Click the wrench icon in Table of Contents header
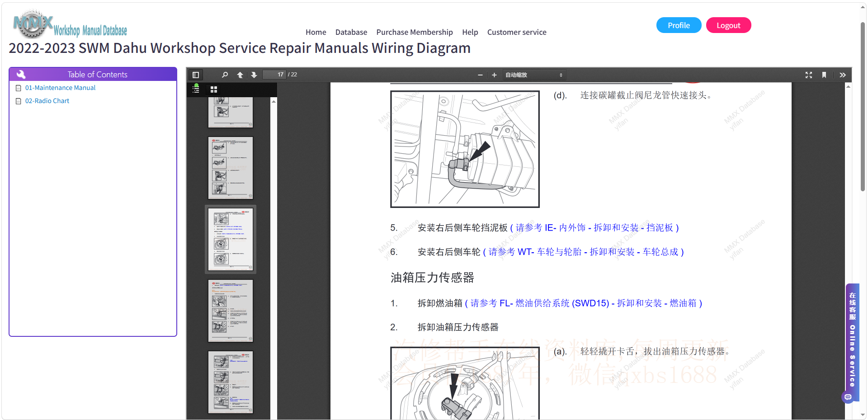This screenshot has width=868, height=420. [x=21, y=74]
